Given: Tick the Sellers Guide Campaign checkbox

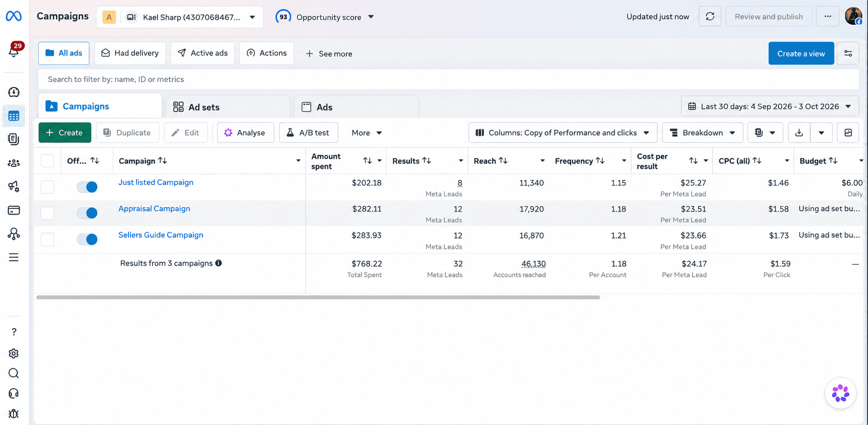Looking at the screenshot, I should [47, 239].
